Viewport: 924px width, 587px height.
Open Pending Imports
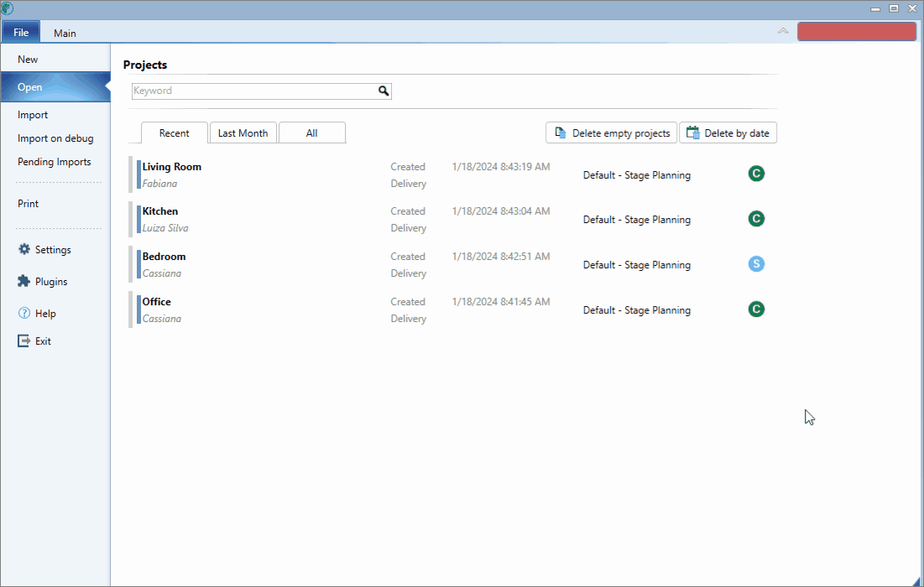coord(55,162)
